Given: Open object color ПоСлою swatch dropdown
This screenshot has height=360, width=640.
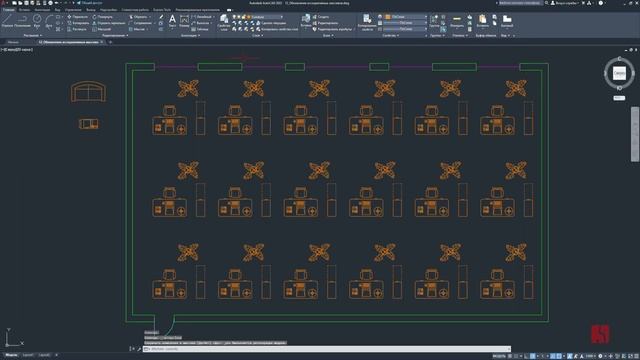Looking at the screenshot, I should tap(405, 17).
